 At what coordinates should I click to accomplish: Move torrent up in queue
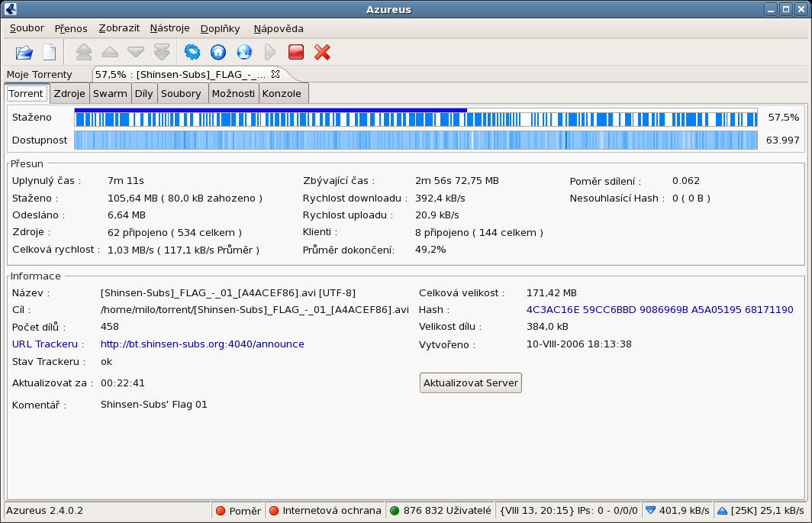[x=110, y=53]
